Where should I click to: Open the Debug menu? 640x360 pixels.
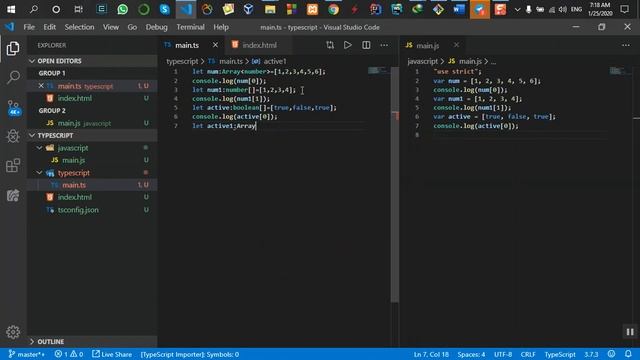click(x=156, y=27)
